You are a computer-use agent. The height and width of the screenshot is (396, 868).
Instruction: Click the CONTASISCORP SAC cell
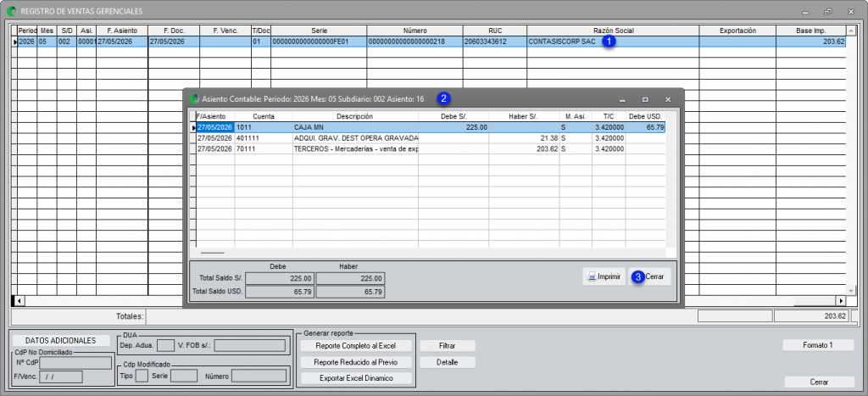pyautogui.click(x=613, y=42)
